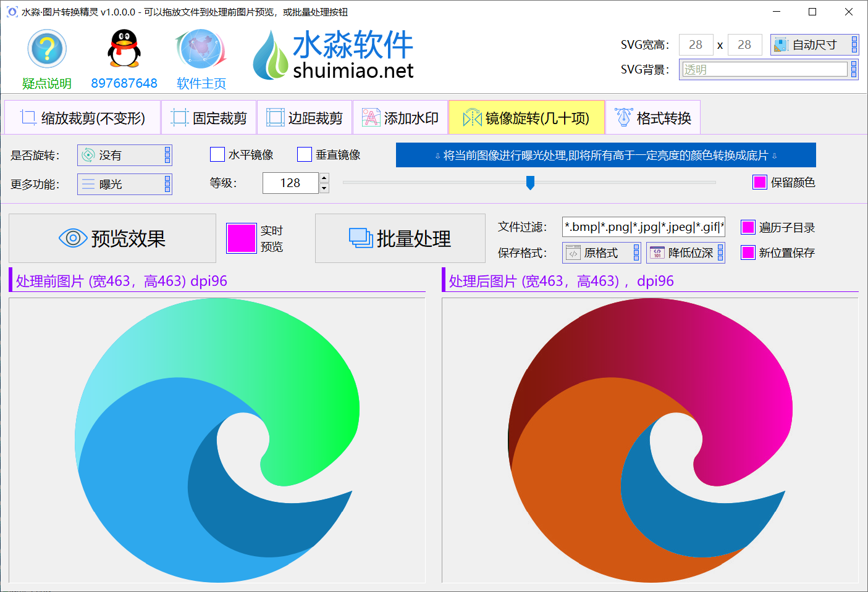Click the 水淼软件 shuimiao.net logo
Viewport: 868px width, 592px height.
[x=334, y=55]
